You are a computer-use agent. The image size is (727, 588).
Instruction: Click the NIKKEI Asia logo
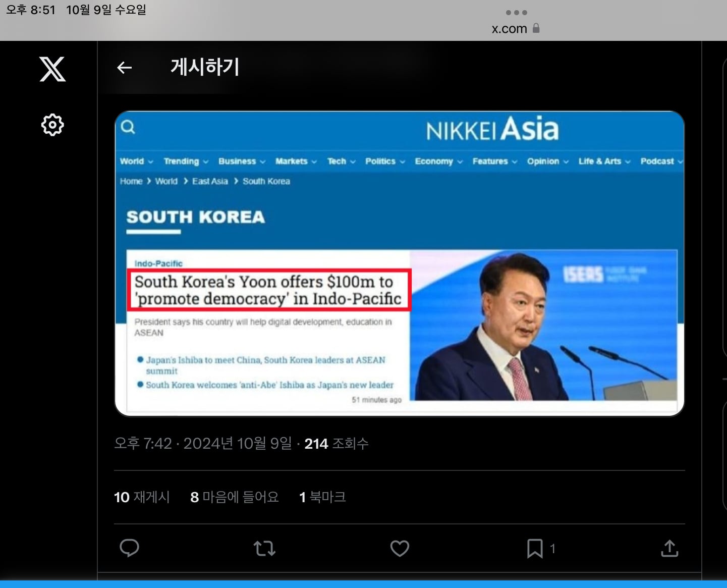click(x=492, y=129)
